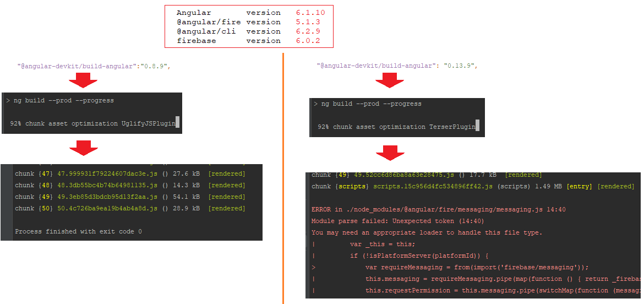The height and width of the screenshot is (304, 644).
Task: Click the 14.3 kB size for chunk 48
Action: pyautogui.click(x=187, y=185)
